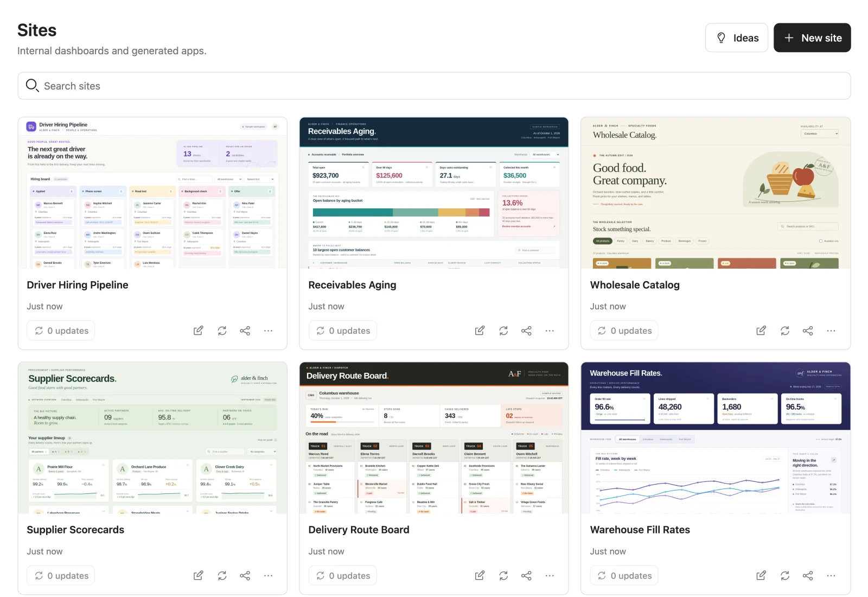
Task: Click 0 updates on Supplier Scorecards
Action: click(61, 575)
